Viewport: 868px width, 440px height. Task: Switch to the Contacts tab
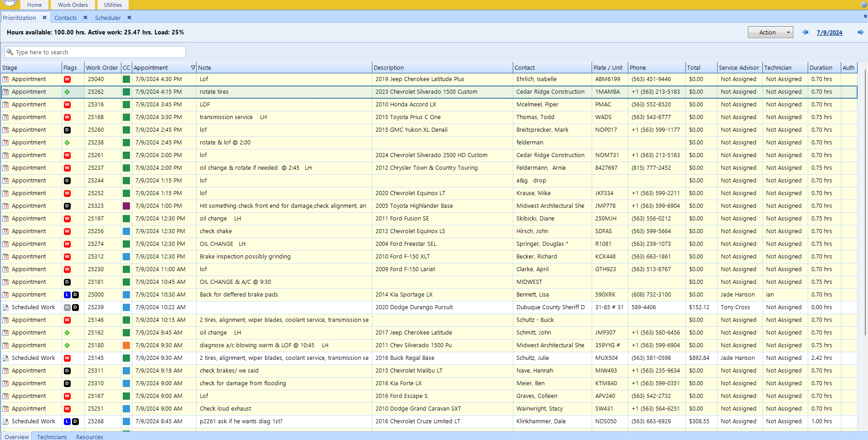pyautogui.click(x=66, y=18)
